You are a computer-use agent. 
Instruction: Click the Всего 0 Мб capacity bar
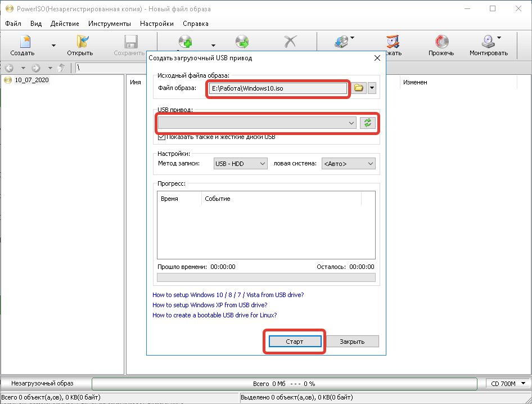click(x=285, y=384)
